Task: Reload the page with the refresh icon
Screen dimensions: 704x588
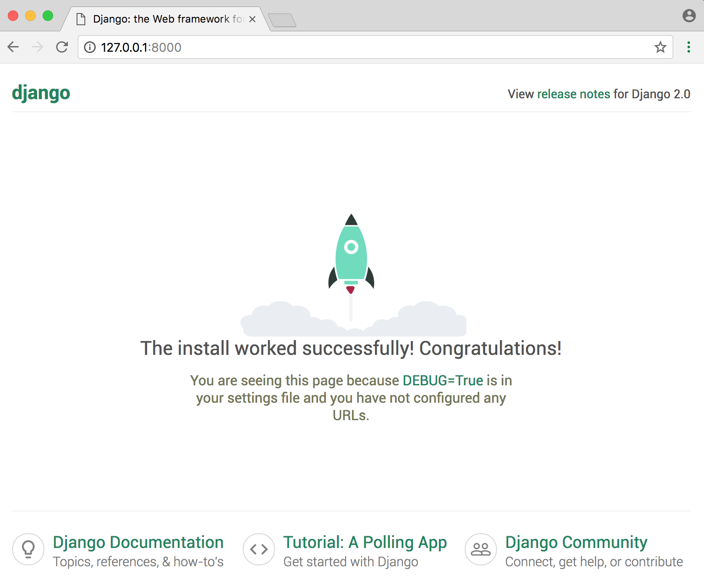Action: coord(62,47)
